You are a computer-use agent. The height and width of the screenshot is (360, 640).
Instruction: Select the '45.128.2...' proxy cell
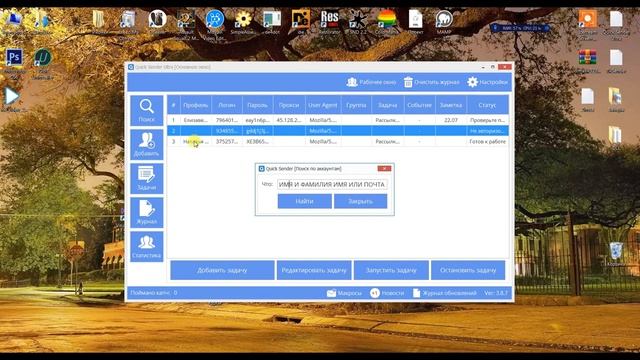(289, 120)
